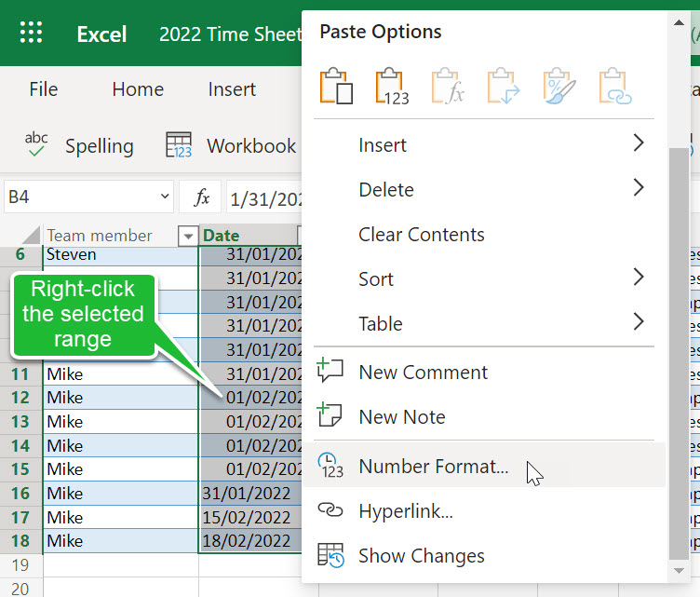This screenshot has height=597, width=700.
Task: Switch to the Insert ribbon tab
Action: (x=232, y=89)
